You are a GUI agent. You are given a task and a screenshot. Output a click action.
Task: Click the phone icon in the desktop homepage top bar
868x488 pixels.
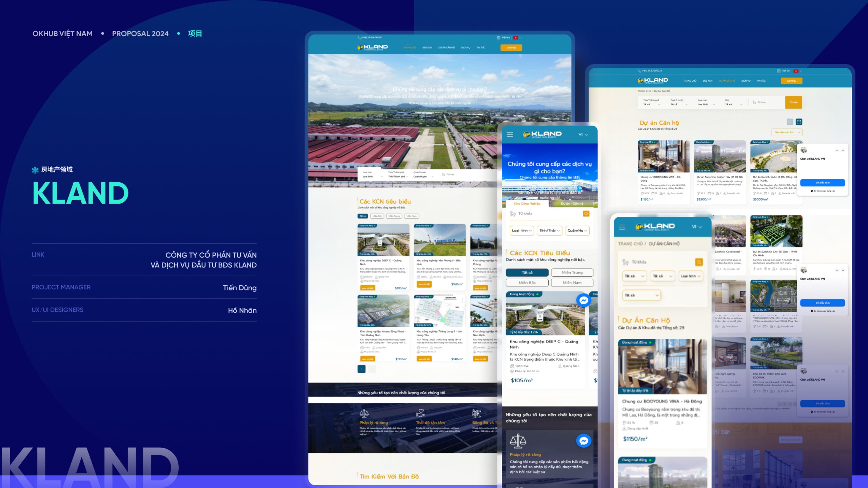point(359,38)
